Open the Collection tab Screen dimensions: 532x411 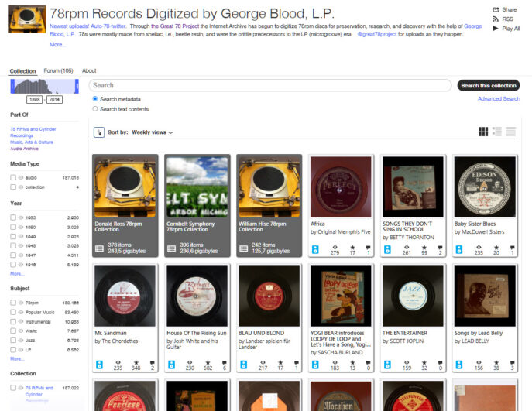click(22, 71)
